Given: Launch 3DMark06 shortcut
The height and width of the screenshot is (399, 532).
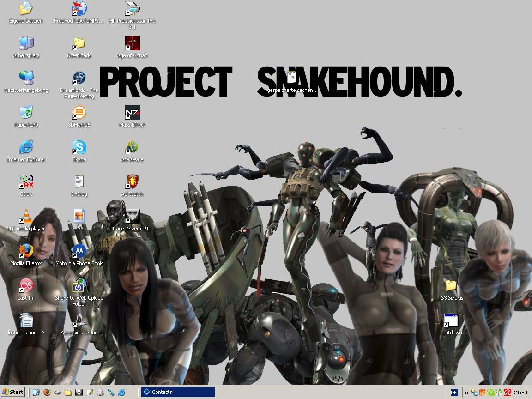Looking at the screenshot, I should 79,117.
